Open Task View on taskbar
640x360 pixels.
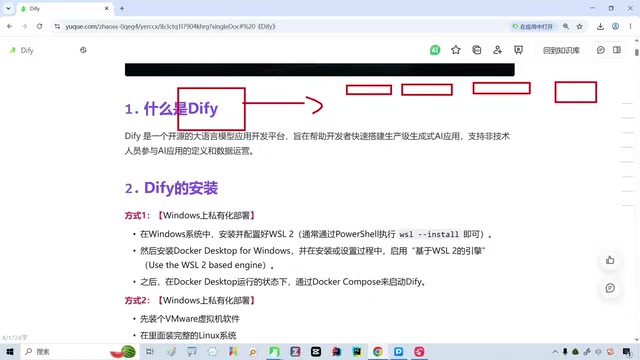150,351
